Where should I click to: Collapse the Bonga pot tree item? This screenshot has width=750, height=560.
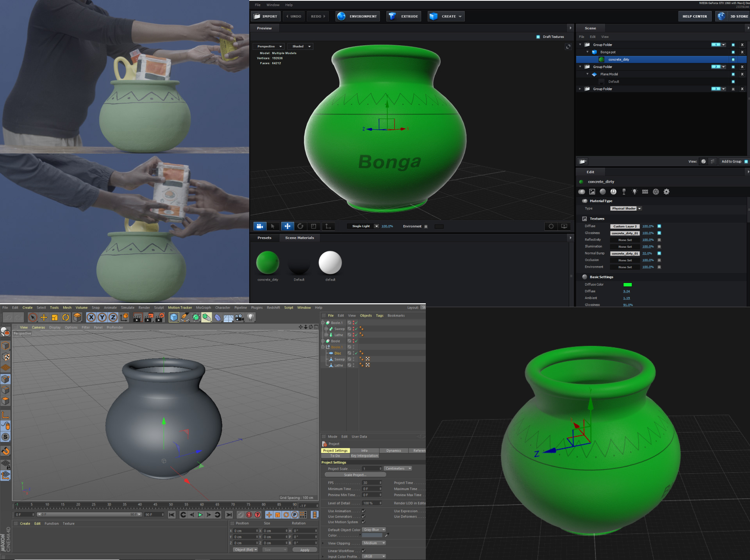[x=587, y=52]
